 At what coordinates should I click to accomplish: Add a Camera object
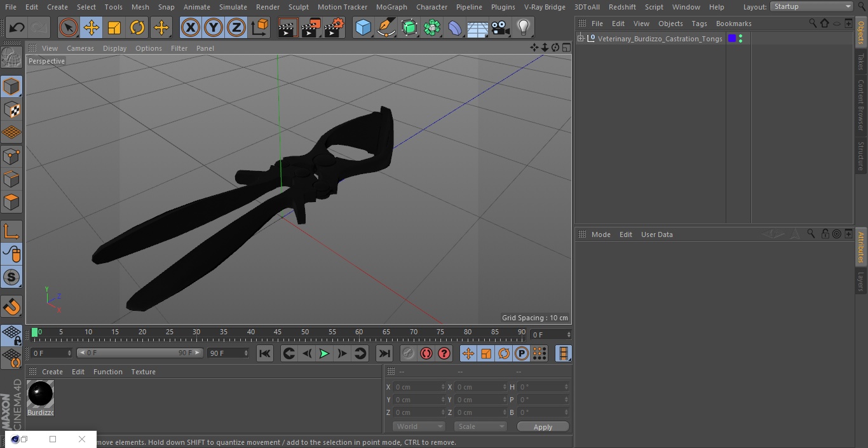click(x=500, y=27)
